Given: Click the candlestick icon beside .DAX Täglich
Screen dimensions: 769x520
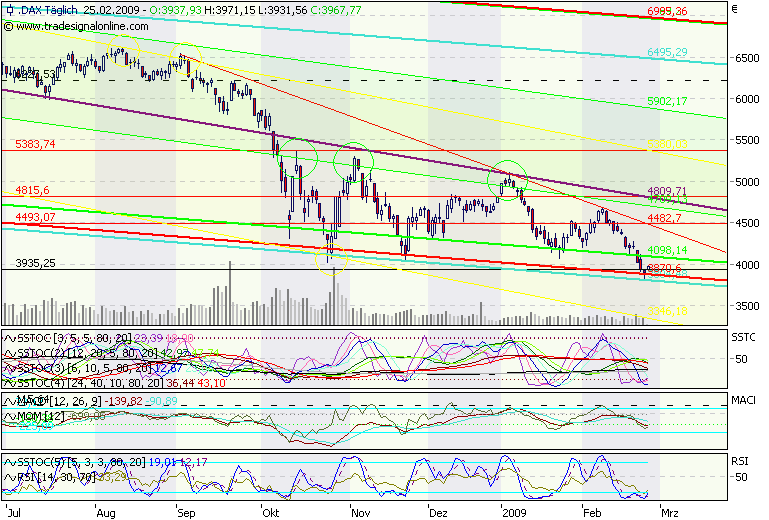Looking at the screenshot, I should (9, 10).
